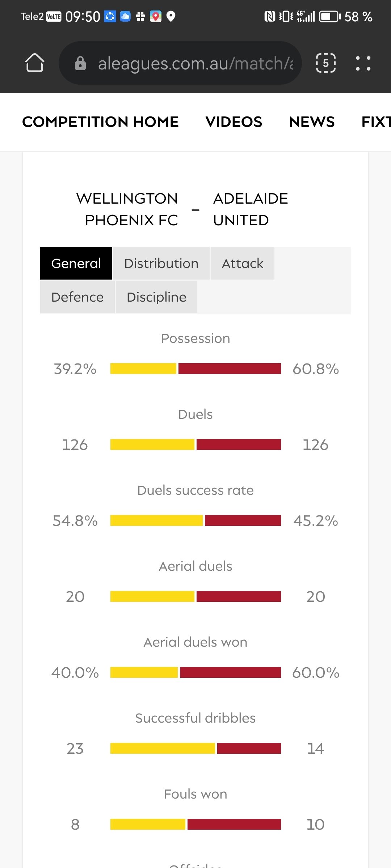Switch to the Distribution tab
This screenshot has width=391, height=868.
[x=161, y=263]
